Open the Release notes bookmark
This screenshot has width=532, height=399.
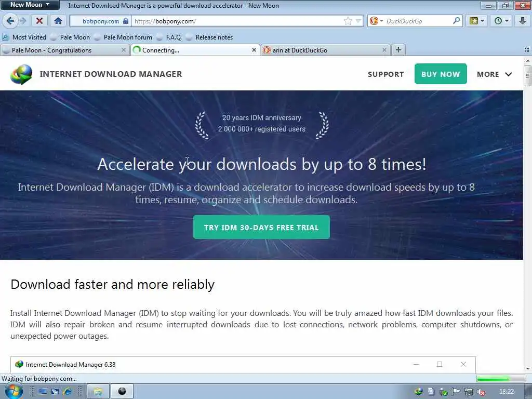pyautogui.click(x=210, y=37)
